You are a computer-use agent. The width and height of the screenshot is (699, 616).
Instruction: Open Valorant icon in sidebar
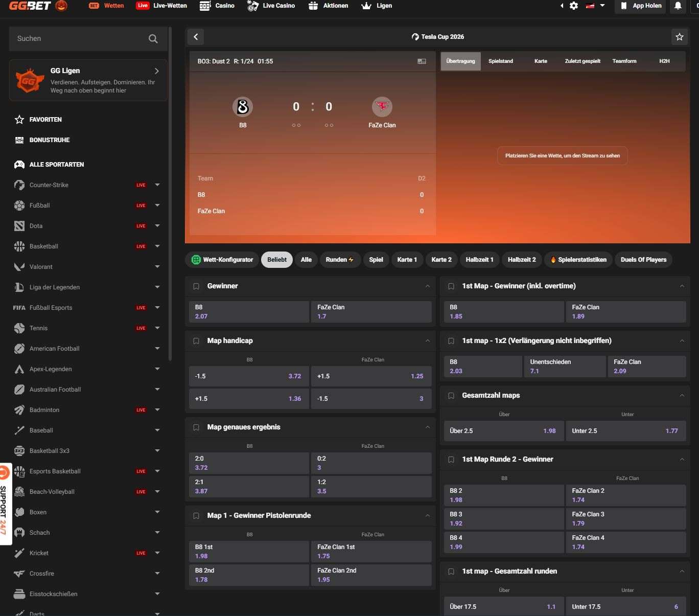pos(19,267)
